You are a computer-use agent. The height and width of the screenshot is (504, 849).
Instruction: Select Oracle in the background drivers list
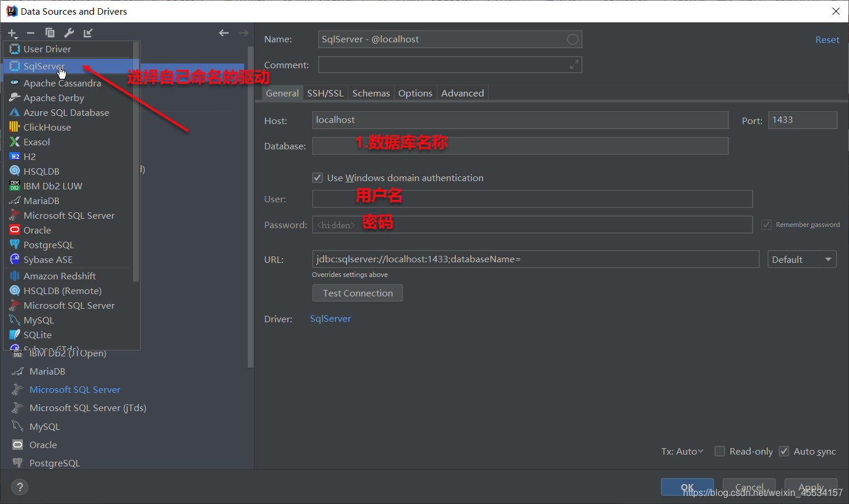[43, 445]
